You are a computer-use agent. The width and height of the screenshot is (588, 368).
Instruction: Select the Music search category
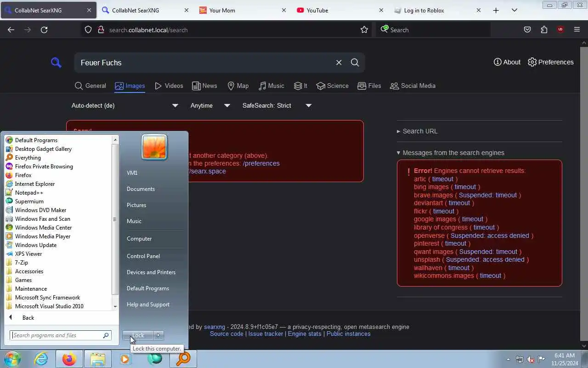tap(271, 86)
